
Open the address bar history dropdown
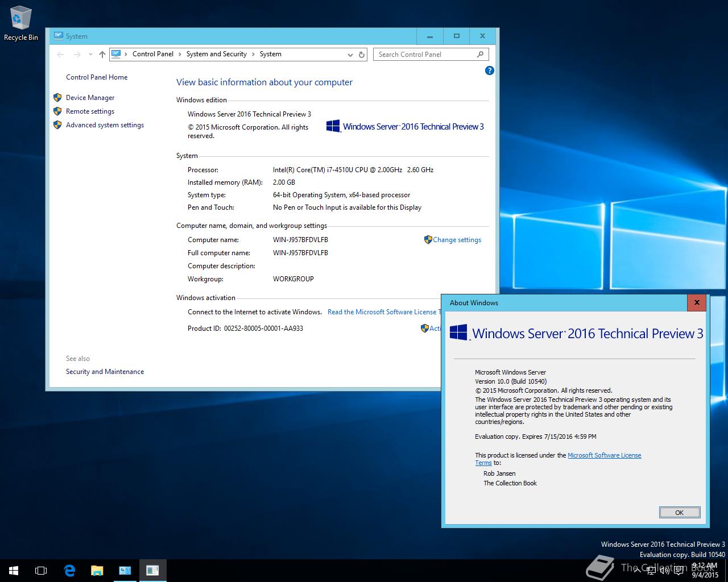350,55
